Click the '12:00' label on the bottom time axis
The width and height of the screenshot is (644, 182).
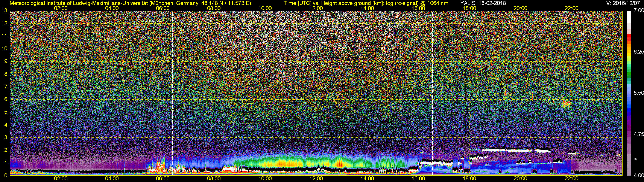[x=316, y=179]
